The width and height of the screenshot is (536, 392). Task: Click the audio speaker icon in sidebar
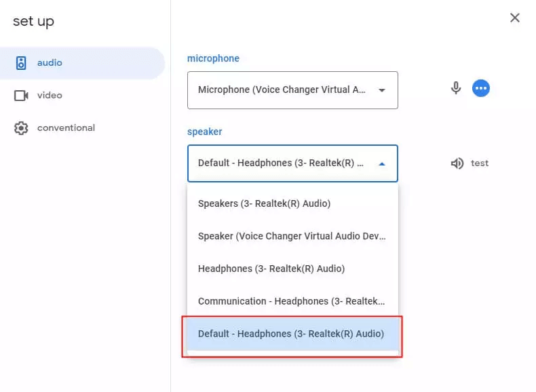click(21, 63)
